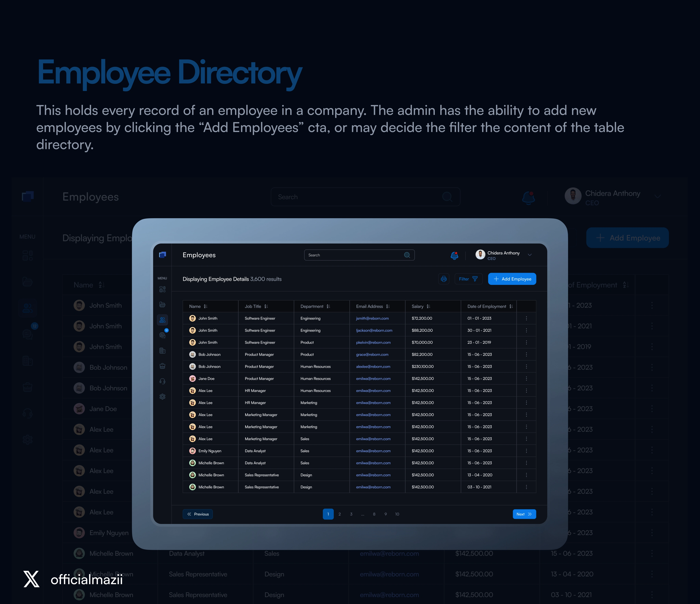This screenshot has width=700, height=604.
Task: Sort table by Name column
Action: click(x=205, y=306)
